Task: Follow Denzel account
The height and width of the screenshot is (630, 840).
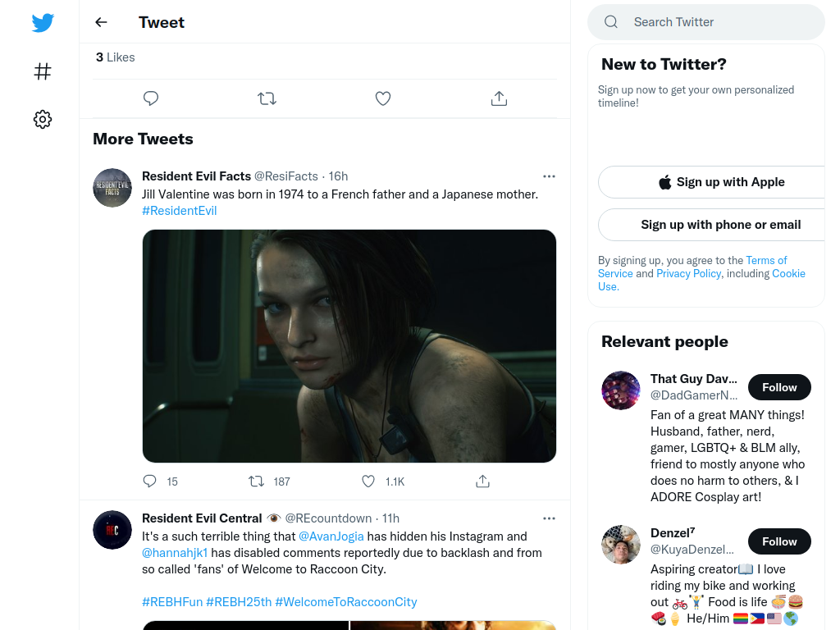Action: [779, 541]
